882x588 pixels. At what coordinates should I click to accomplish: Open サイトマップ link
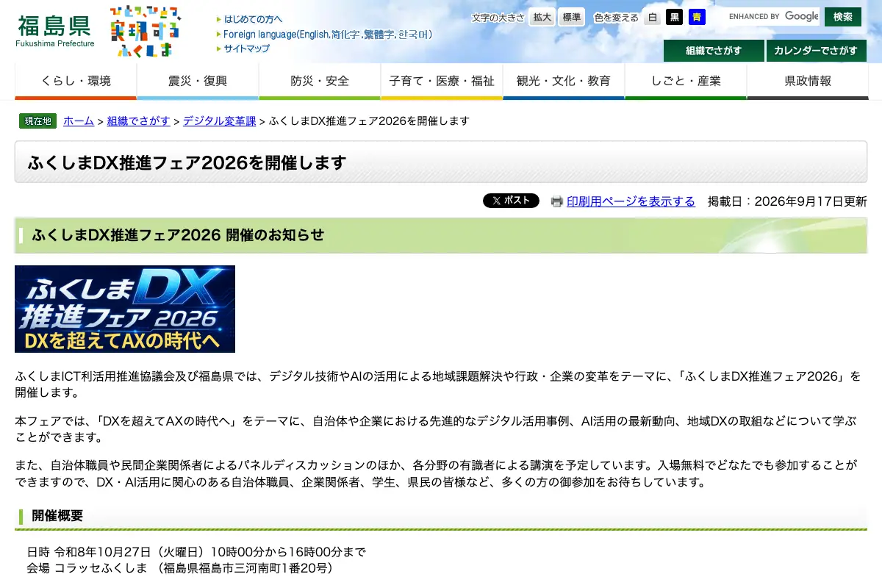[247, 49]
